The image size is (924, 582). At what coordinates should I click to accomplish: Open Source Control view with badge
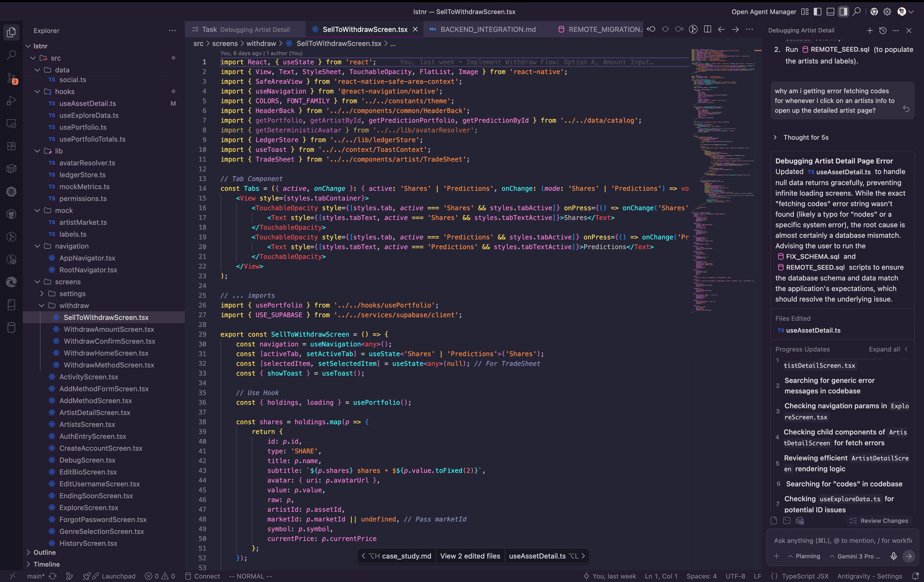click(x=12, y=78)
